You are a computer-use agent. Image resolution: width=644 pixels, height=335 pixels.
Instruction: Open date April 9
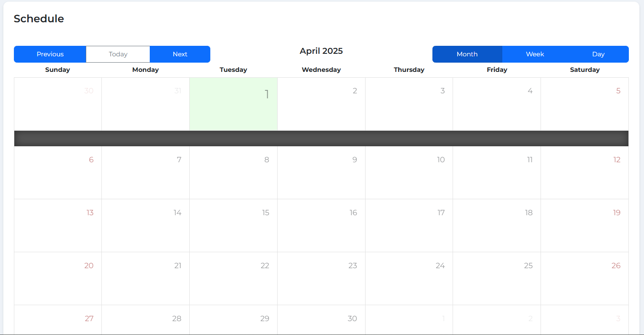[x=321, y=172]
